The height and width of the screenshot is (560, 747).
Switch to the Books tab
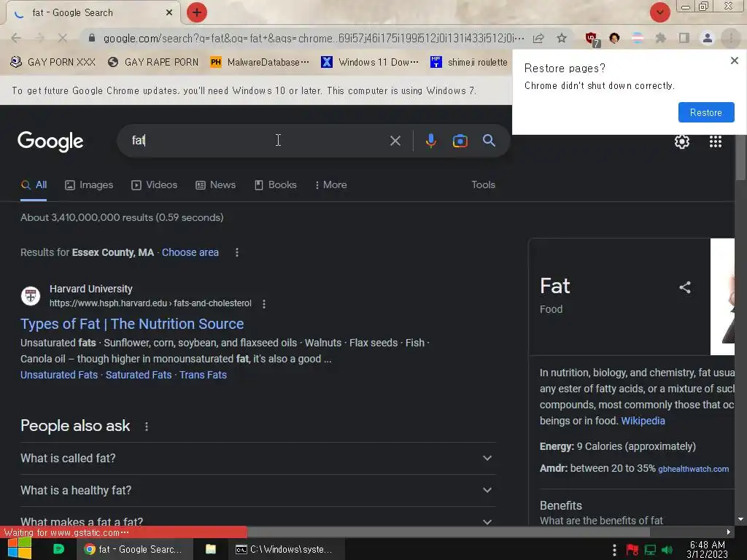[x=275, y=184]
